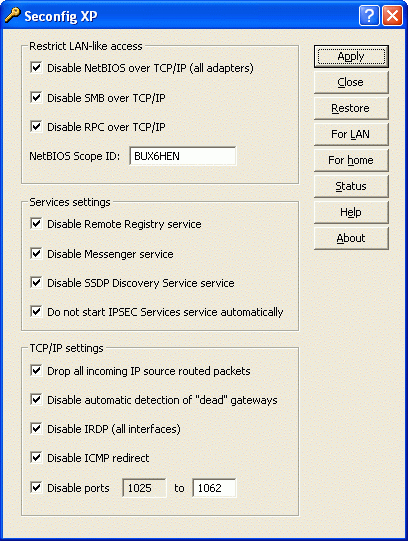Uncheck Disable IRDP (all interfaces)

(x=36, y=429)
